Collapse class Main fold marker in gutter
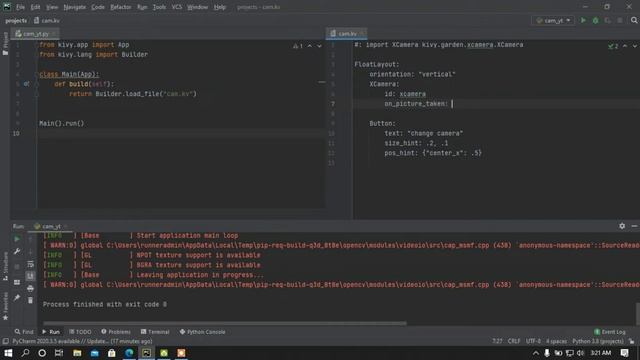Image resolution: width=640 pixels, height=360 pixels. point(36,74)
